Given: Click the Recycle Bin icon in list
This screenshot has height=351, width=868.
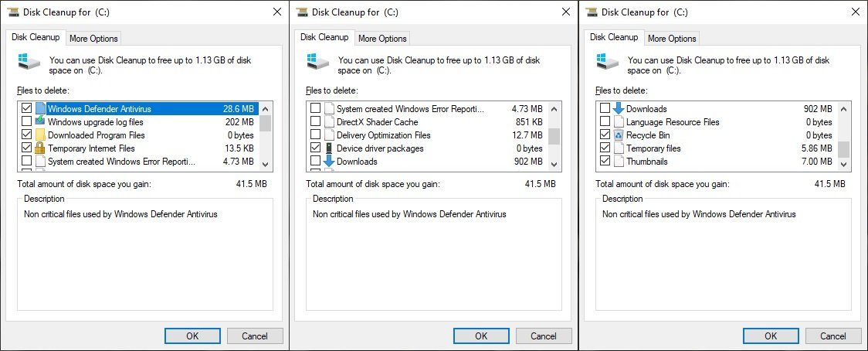Looking at the screenshot, I should pos(619,135).
